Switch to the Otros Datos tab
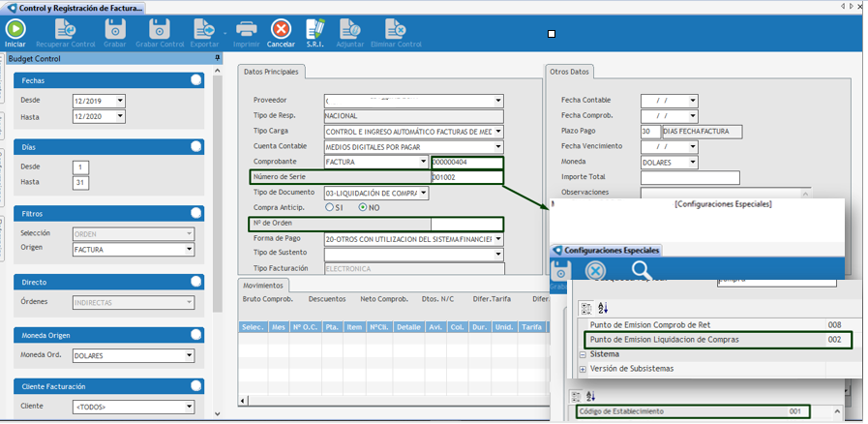This screenshot has width=868, height=424. (569, 72)
